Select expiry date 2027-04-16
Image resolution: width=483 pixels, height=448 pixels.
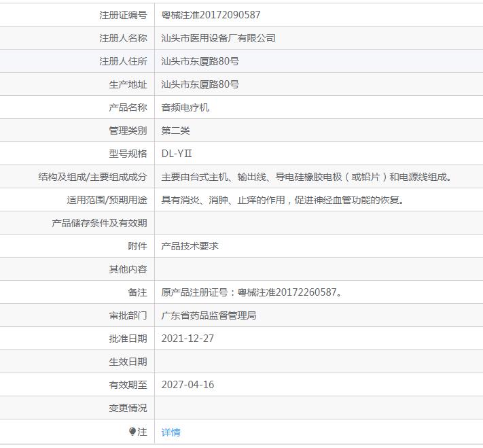click(187, 385)
